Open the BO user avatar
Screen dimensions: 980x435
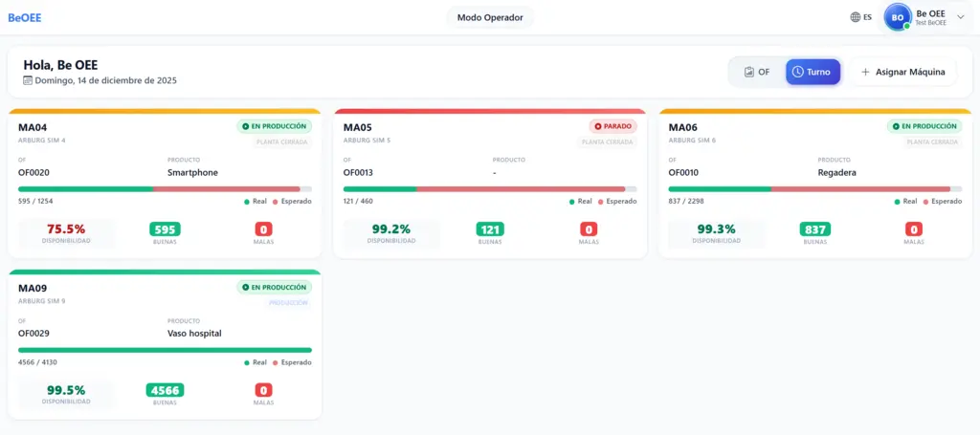coord(897,17)
